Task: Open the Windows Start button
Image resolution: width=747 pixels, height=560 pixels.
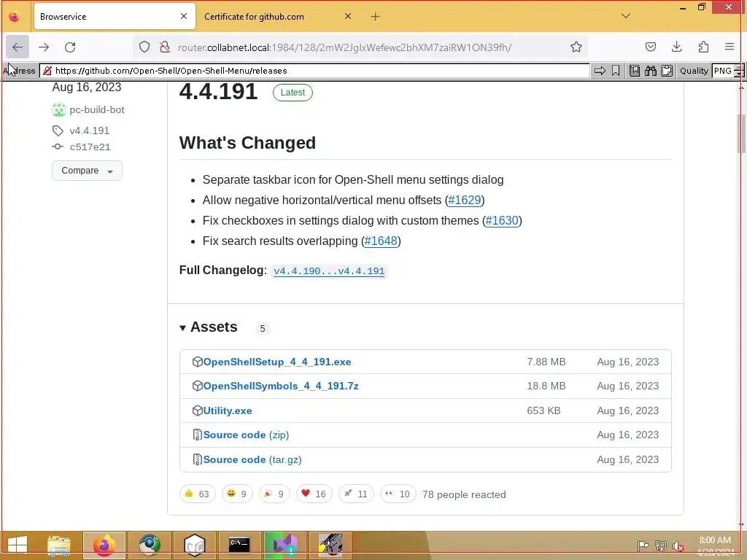Action: point(18,545)
